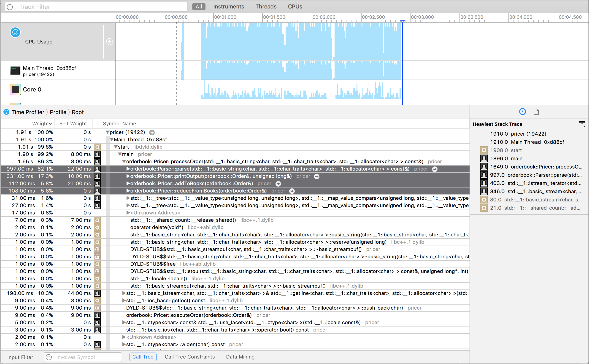Collapse the main pricer tree node
Viewport: 589px width, 364px height.
tap(120, 154)
